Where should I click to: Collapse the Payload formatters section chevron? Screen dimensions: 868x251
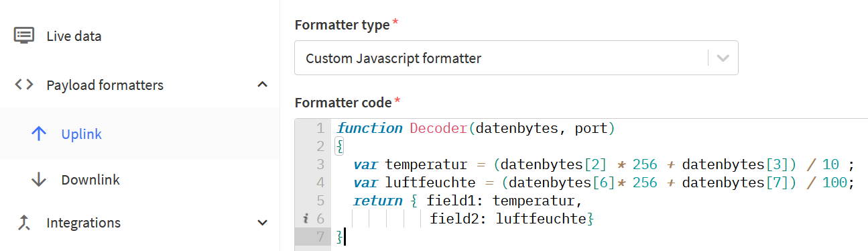(263, 85)
